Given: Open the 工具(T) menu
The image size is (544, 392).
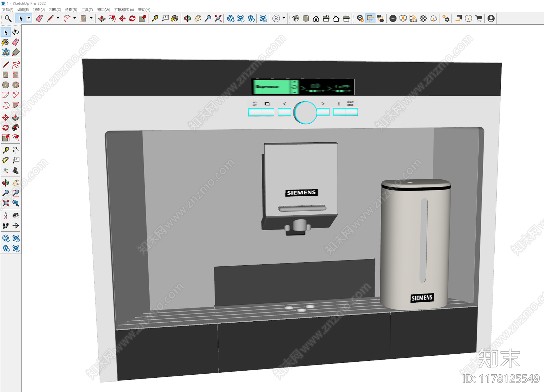Looking at the screenshot, I should click(x=87, y=10).
